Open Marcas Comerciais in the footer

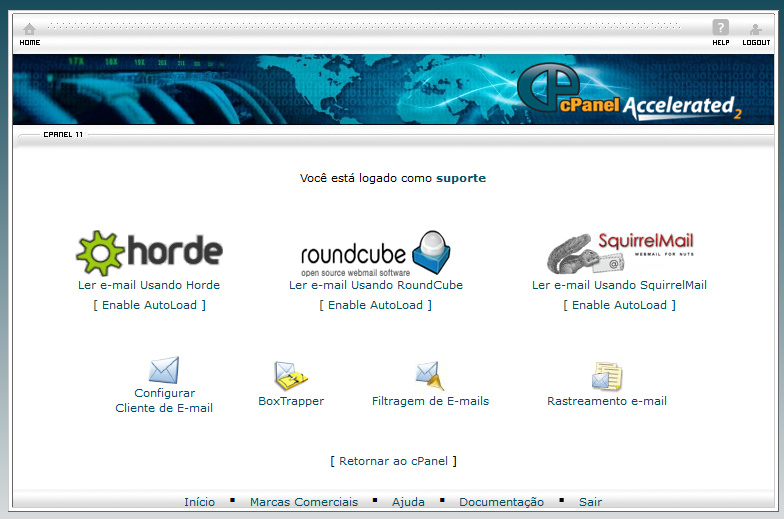[304, 502]
